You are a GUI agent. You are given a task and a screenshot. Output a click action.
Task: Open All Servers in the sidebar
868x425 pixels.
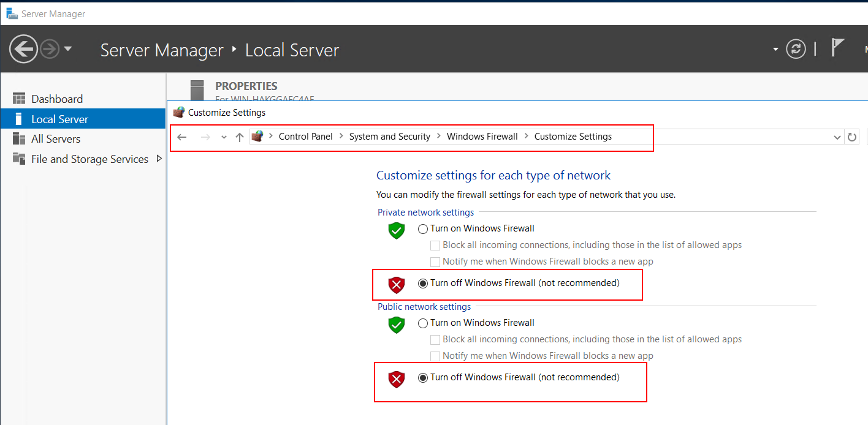point(56,139)
